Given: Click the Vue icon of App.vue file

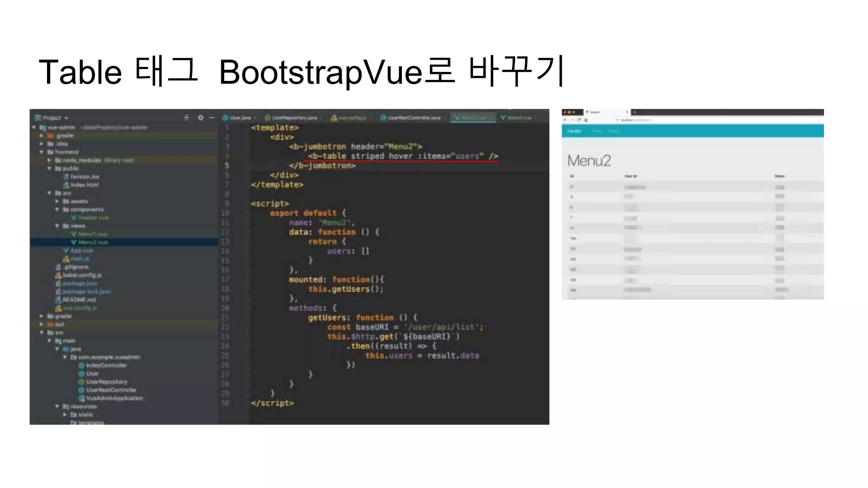Looking at the screenshot, I should tap(66, 250).
